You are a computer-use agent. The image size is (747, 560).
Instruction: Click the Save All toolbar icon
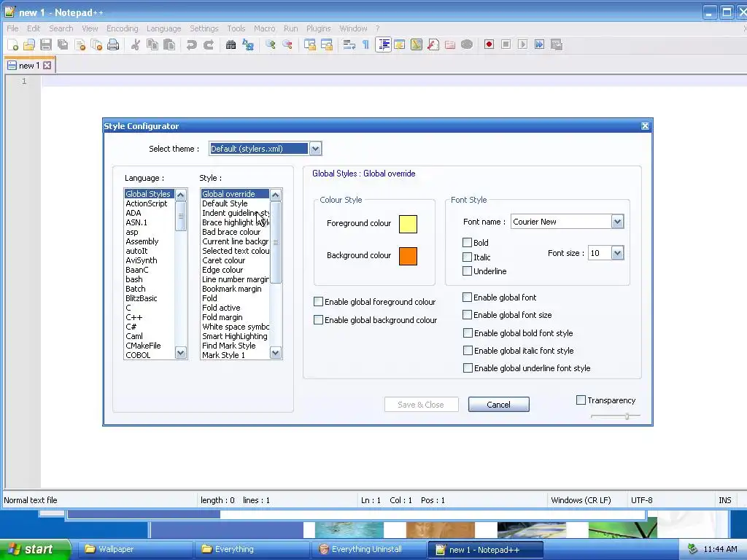click(x=63, y=44)
